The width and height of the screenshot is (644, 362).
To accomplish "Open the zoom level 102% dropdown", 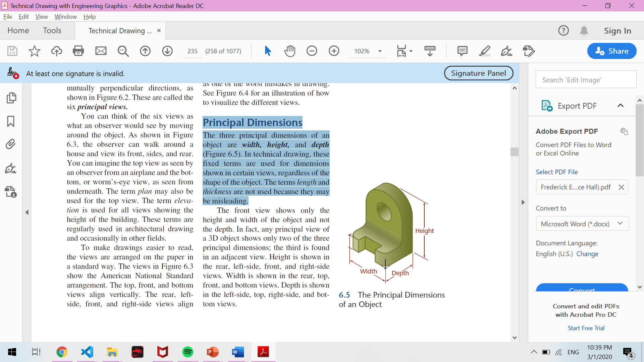I will [x=380, y=51].
